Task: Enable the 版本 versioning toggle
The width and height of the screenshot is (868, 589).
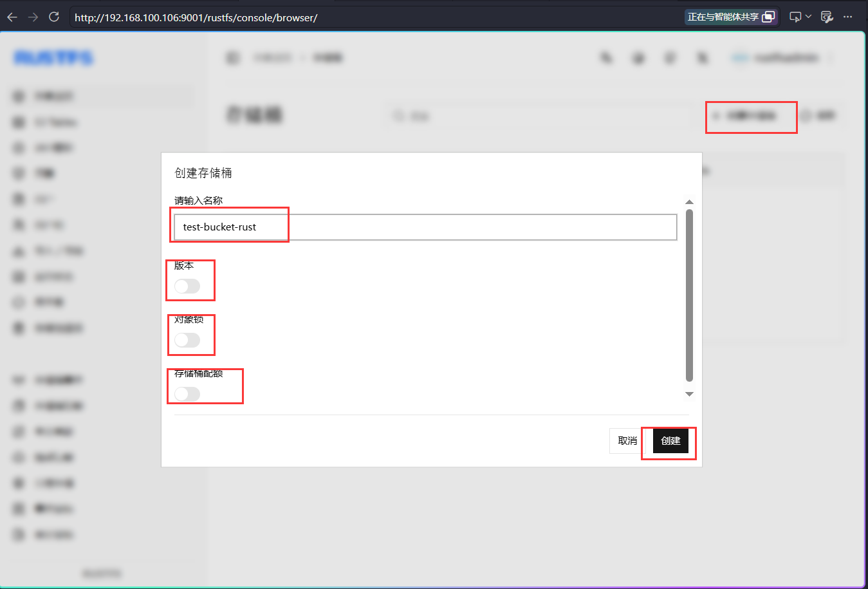Action: point(187,286)
